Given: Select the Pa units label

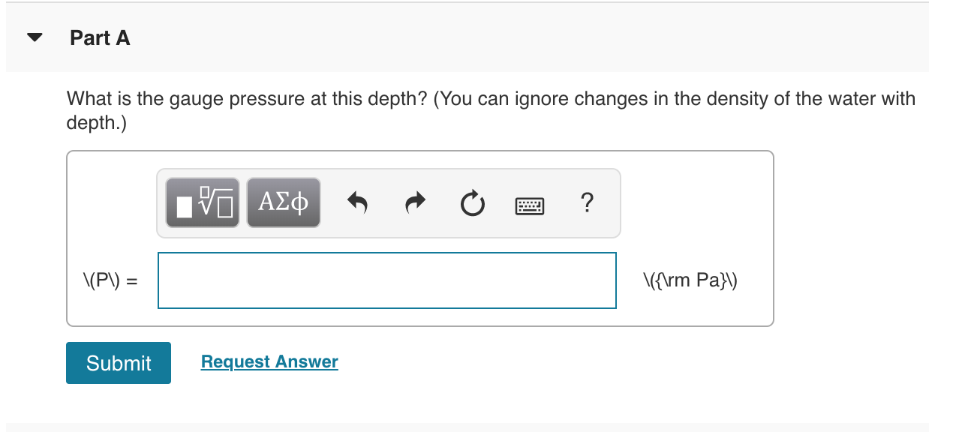Looking at the screenshot, I should 690,280.
